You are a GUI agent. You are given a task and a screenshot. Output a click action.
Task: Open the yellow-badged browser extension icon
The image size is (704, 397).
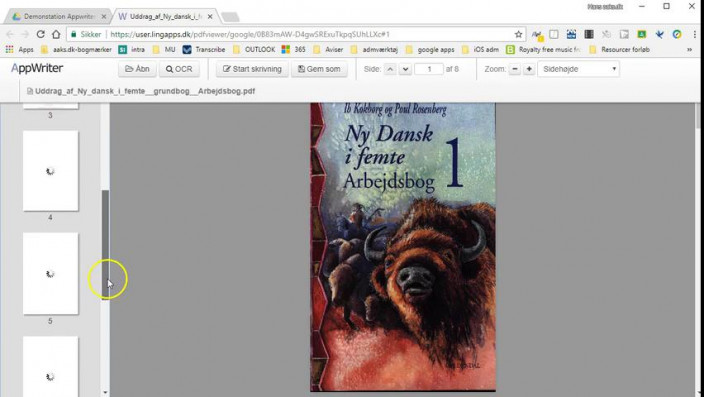pyautogui.click(x=537, y=35)
